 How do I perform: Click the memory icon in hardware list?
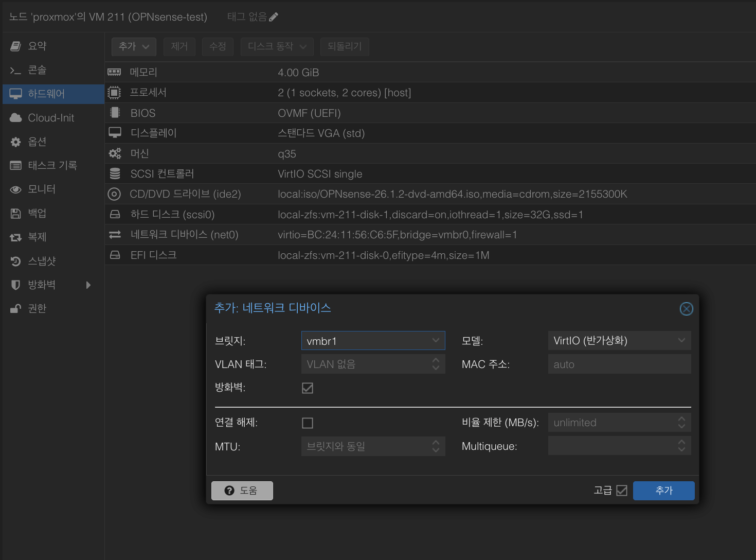coord(114,72)
